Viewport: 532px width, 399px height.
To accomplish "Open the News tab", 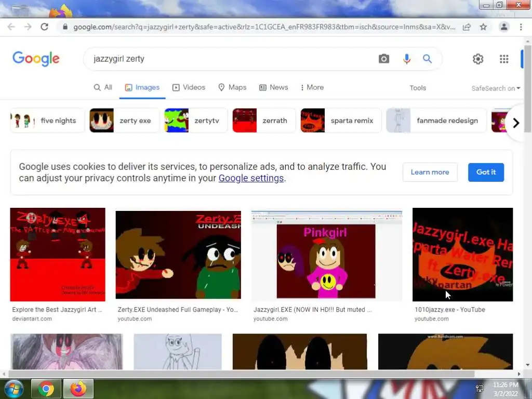I will pyautogui.click(x=274, y=87).
